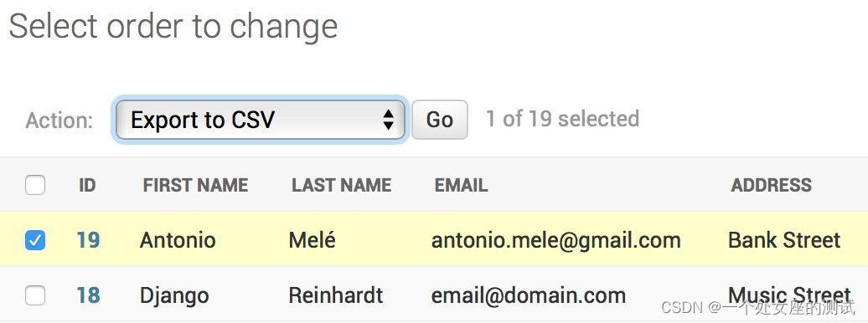Sort by FIRST NAME column header
This screenshot has height=323, width=868.
195,185
